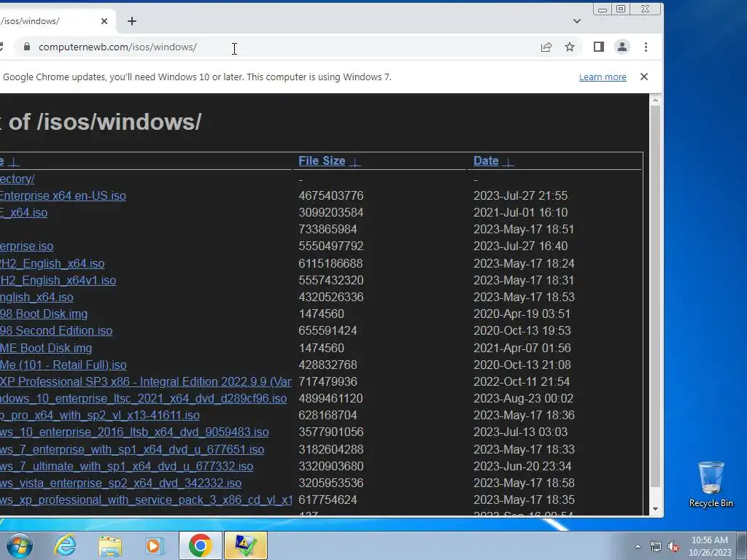The width and height of the screenshot is (747, 560).
Task: Download windows 10 enterprise ltsc 2021 iso
Action: pyautogui.click(x=144, y=398)
